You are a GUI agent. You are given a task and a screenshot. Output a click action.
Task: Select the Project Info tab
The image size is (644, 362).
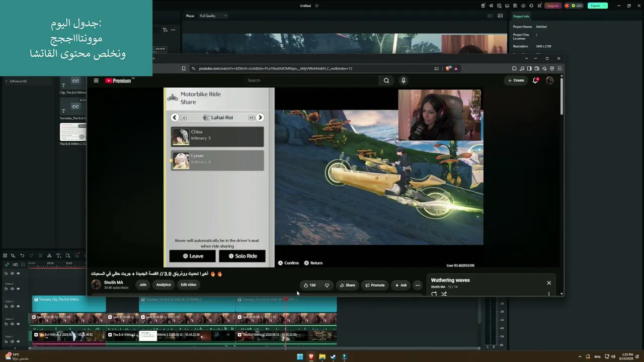[521, 16]
